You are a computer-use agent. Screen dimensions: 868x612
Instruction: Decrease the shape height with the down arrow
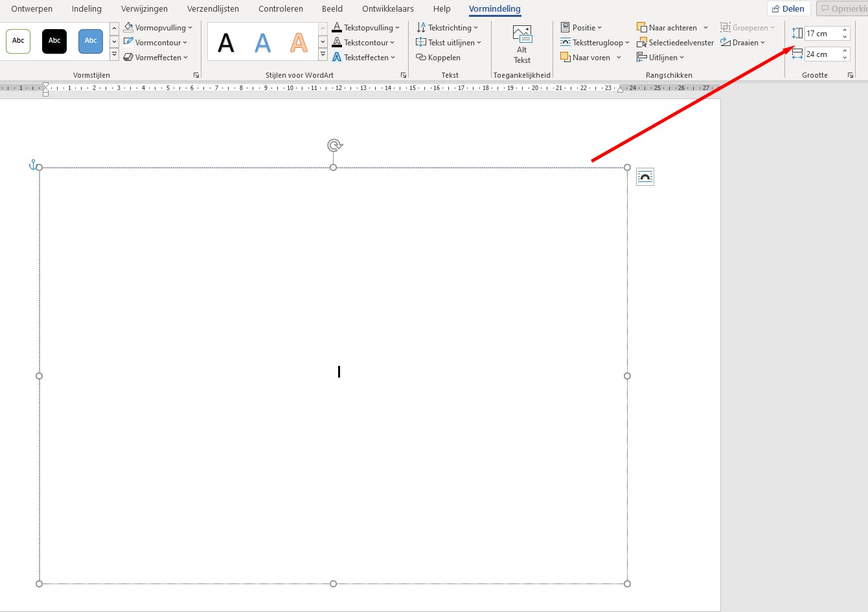[845, 37]
